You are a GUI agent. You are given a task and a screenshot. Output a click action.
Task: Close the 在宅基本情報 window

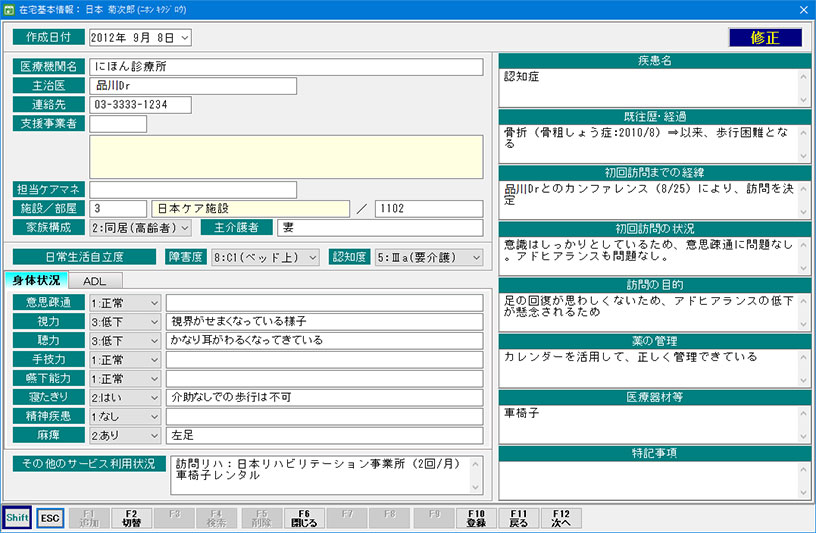[x=804, y=9]
